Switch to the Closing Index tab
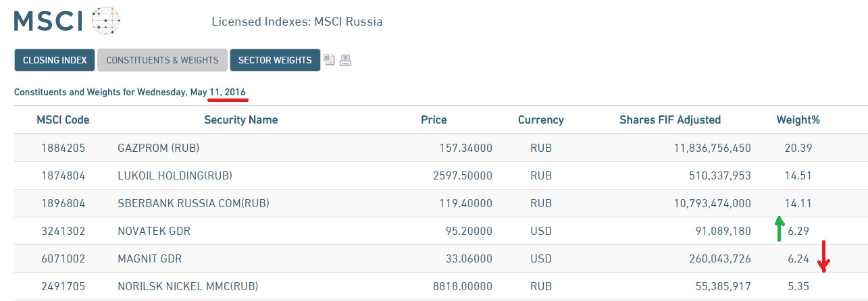Image resolution: width=868 pixels, height=301 pixels. [x=55, y=60]
